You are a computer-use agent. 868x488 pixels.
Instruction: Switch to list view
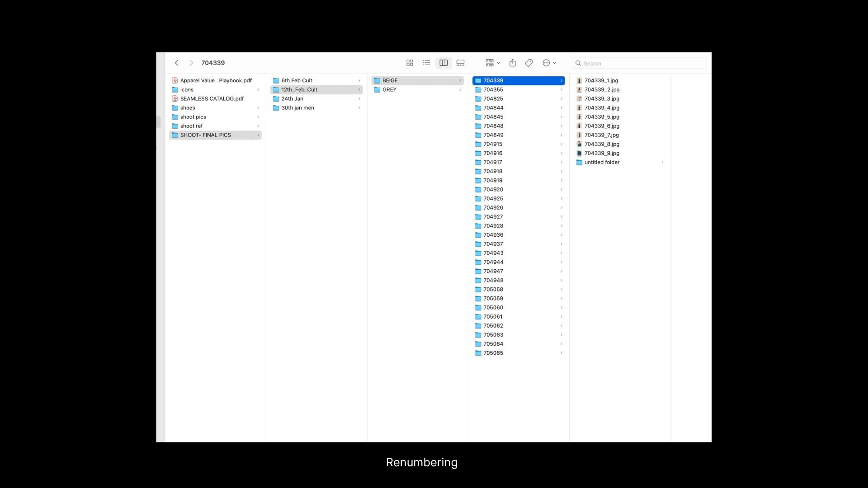(426, 63)
